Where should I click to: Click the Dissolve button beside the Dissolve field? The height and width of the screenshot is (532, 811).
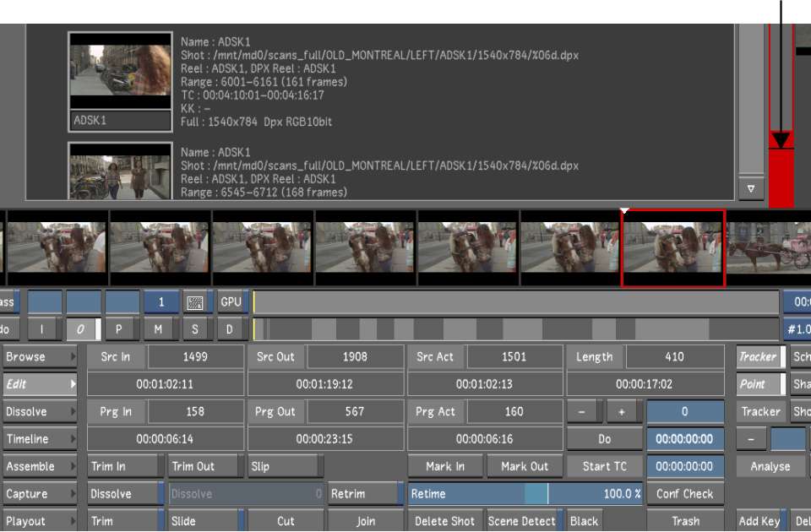pos(126,494)
